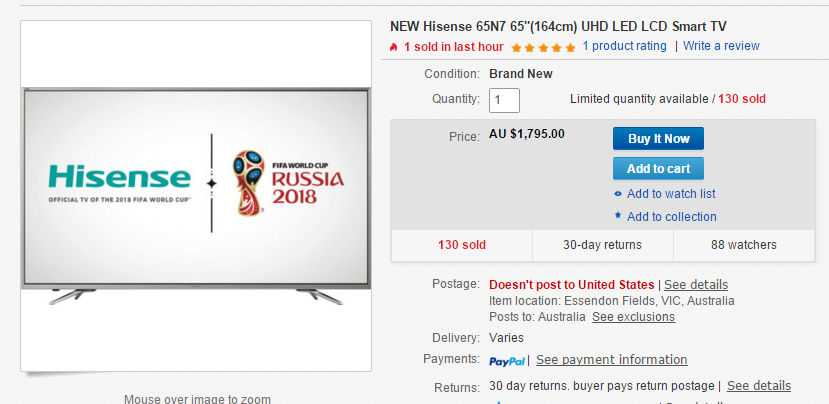The height and width of the screenshot is (404, 829).
Task: Click the Buy It Now button
Action: (x=658, y=139)
